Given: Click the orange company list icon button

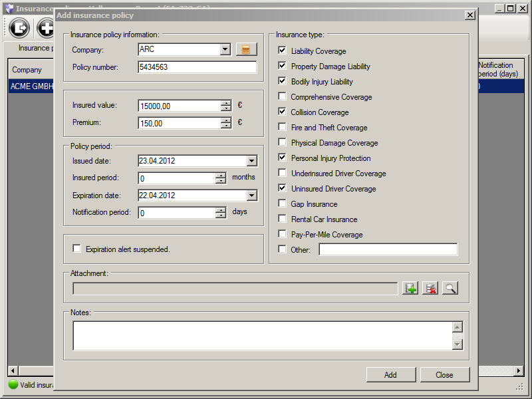Looking at the screenshot, I should pyautogui.click(x=246, y=49).
